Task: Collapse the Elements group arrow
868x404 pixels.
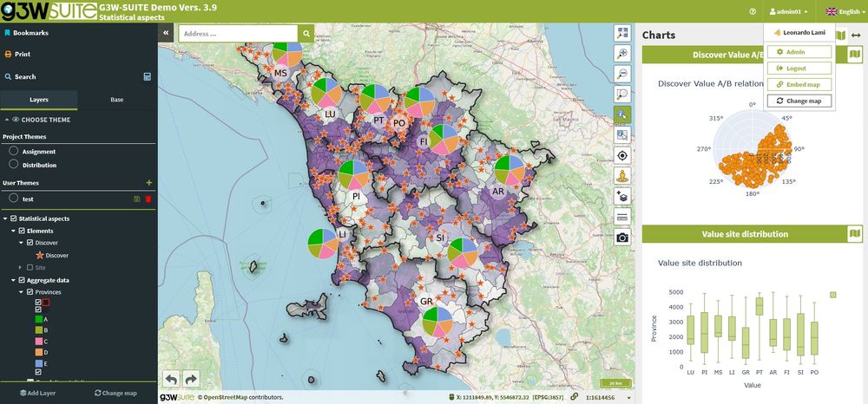Action: [14, 231]
